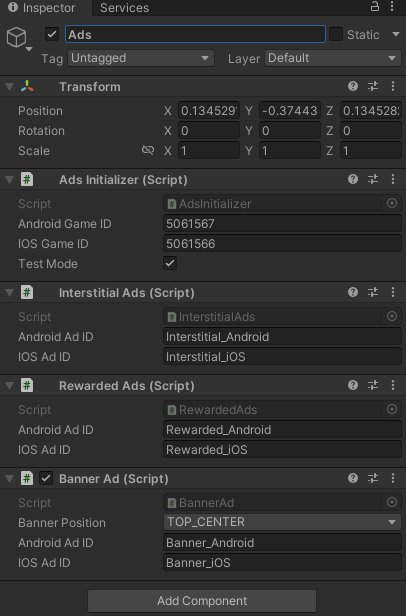
Task: Uncheck the Test Mode checkbox
Action: point(170,263)
